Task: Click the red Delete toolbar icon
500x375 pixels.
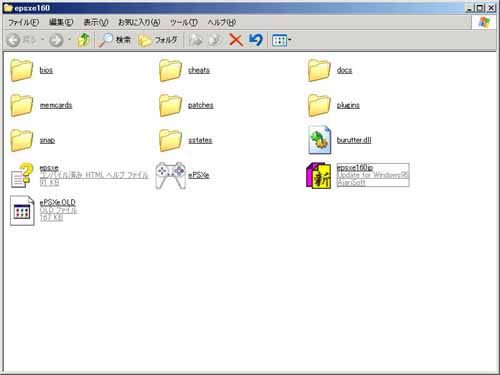Action: [236, 40]
